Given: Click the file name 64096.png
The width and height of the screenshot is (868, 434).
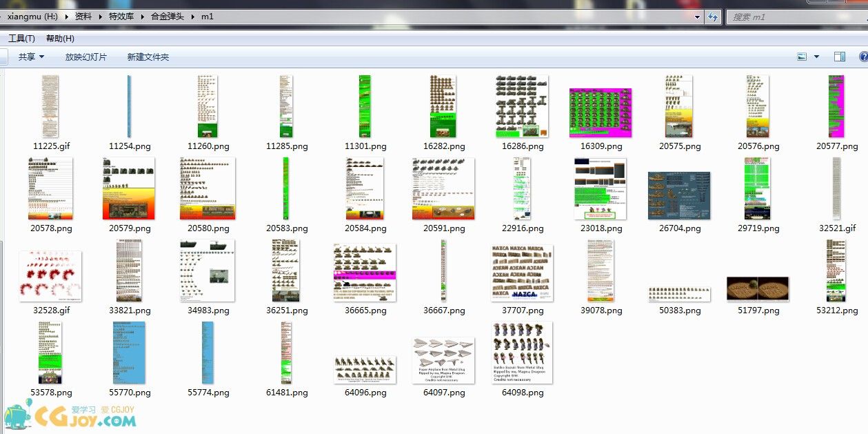Looking at the screenshot, I should pyautogui.click(x=365, y=393).
